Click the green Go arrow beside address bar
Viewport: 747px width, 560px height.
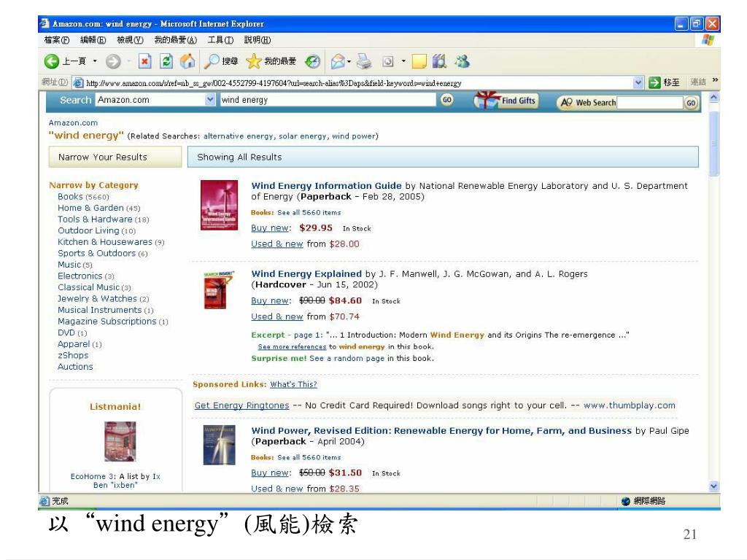tap(654, 82)
